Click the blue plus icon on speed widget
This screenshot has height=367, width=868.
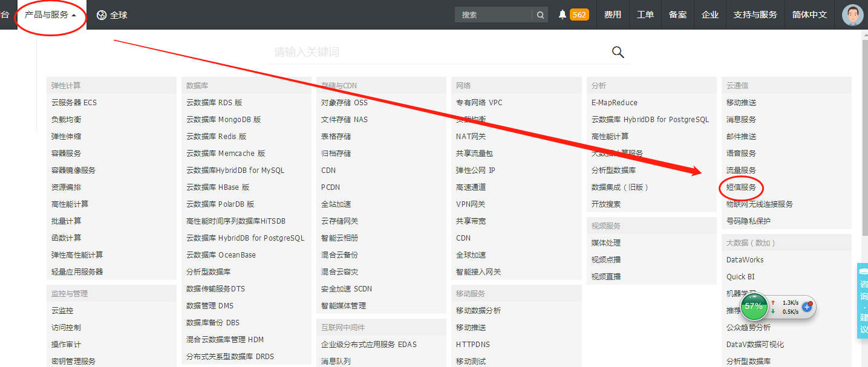click(807, 307)
